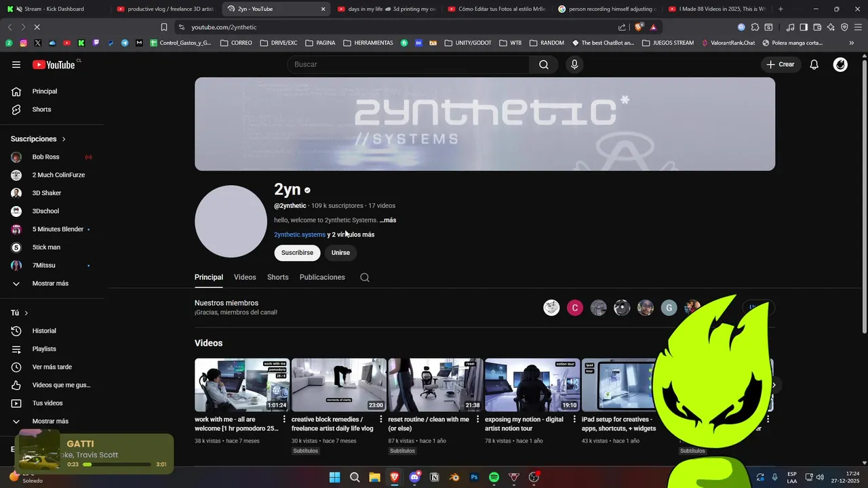868x488 pixels.
Task: Open reset routine clean with me thumbnail
Action: click(435, 385)
